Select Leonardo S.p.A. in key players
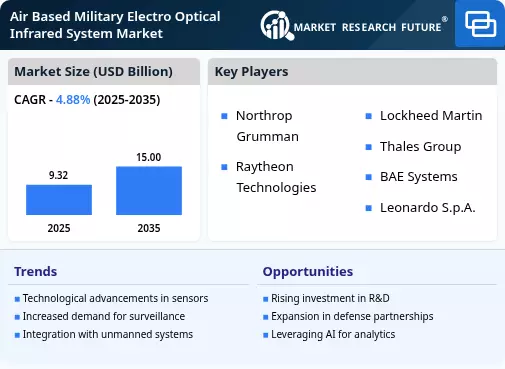This screenshot has width=505, height=369. [x=428, y=208]
